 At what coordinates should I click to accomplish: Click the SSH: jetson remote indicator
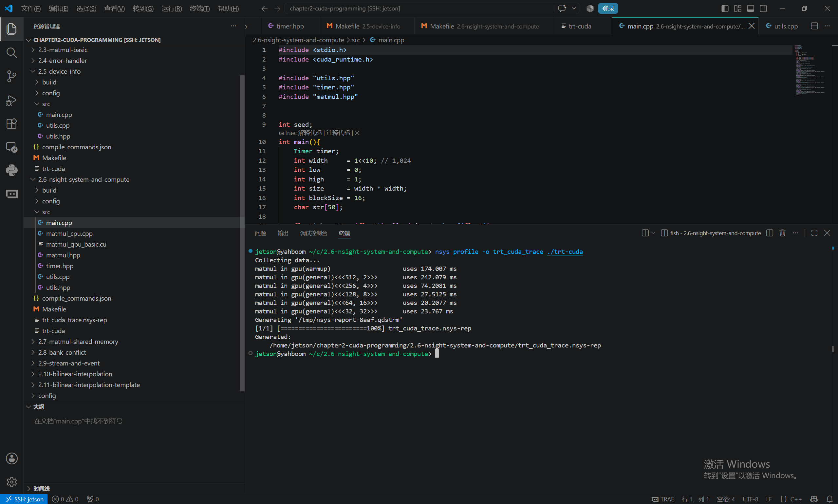tap(24, 499)
